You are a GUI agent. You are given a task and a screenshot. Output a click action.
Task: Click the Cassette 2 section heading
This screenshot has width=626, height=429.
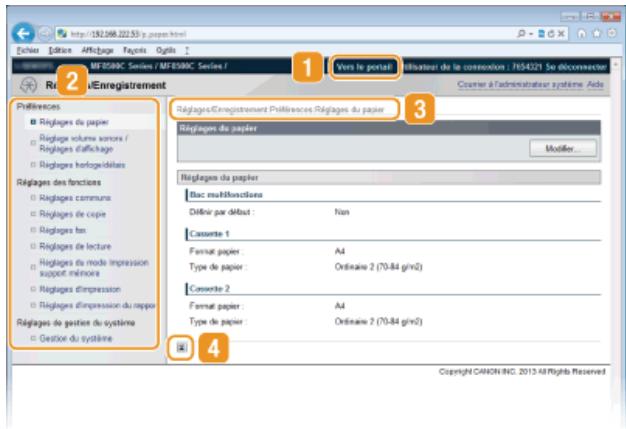(209, 289)
